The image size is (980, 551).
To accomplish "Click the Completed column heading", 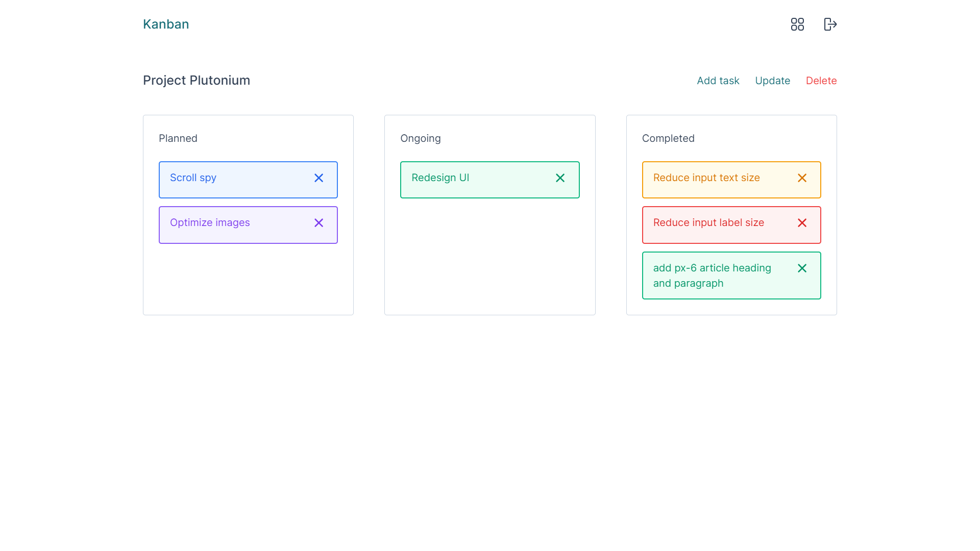I will click(x=668, y=138).
